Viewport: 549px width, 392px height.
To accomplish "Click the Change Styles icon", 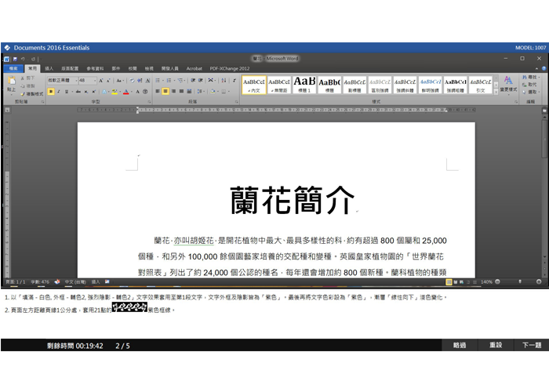I will click(507, 83).
